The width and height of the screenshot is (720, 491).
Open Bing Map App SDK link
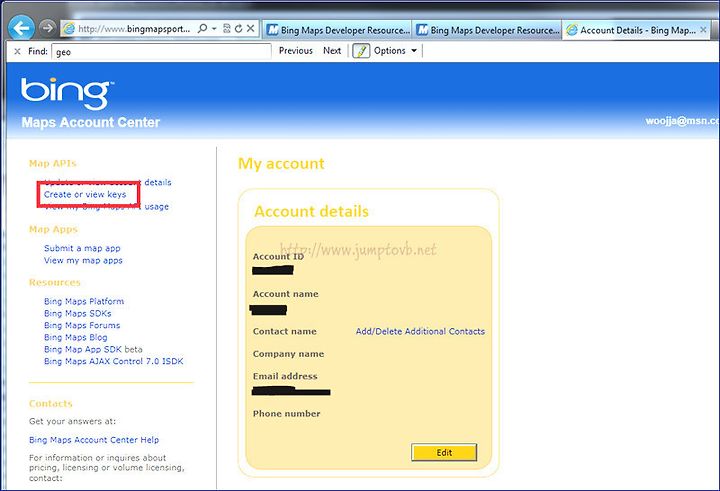pos(83,349)
